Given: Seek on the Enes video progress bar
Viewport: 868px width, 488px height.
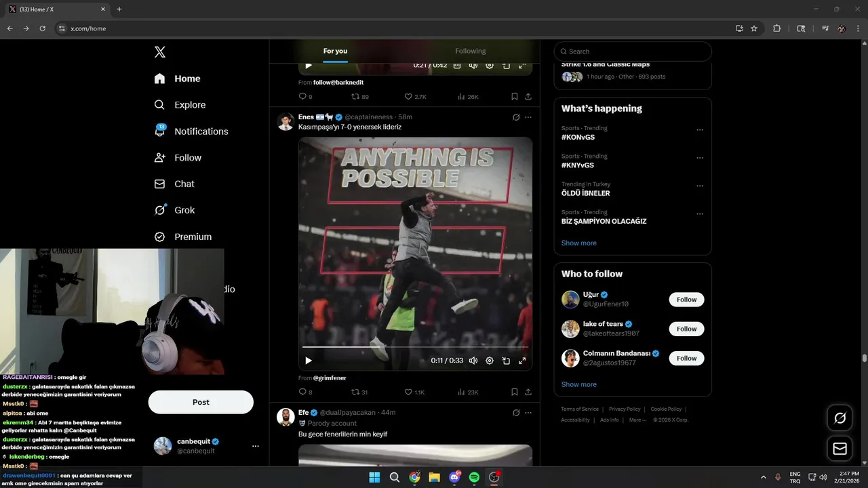Looking at the screenshot, I should (415, 347).
